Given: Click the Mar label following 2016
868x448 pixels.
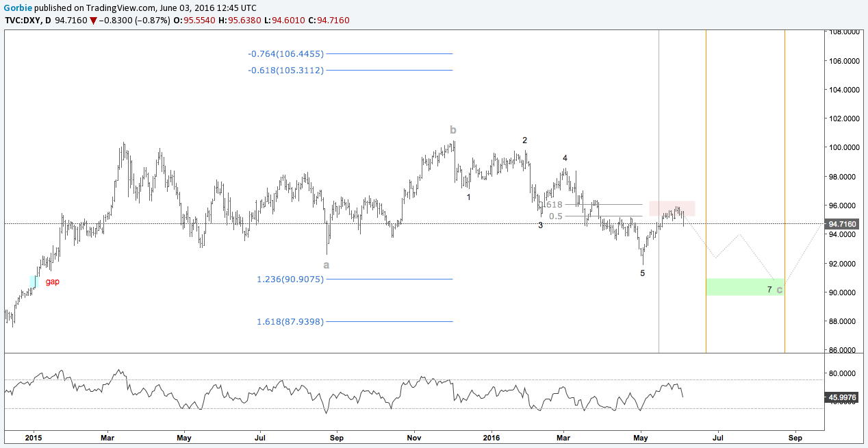Looking at the screenshot, I should point(563,436).
